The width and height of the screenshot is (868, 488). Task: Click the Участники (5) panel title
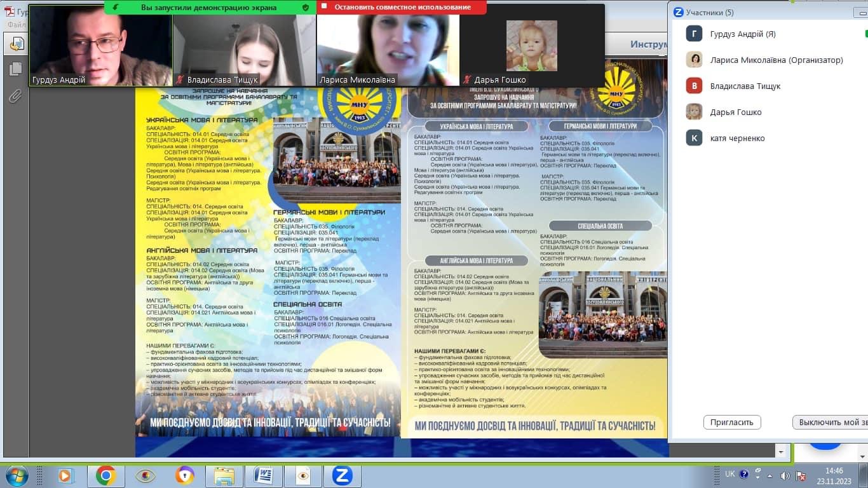point(710,12)
